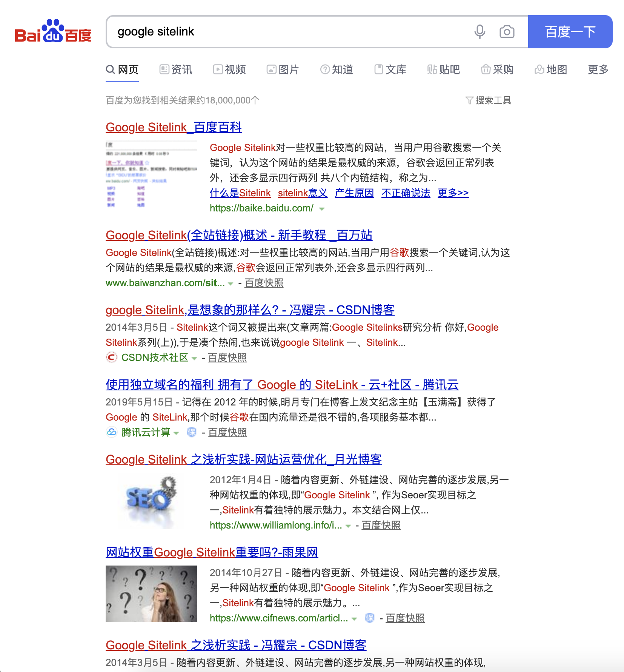
Task: Expand dropdown arrow beside williamlong.info URL
Action: point(348,526)
